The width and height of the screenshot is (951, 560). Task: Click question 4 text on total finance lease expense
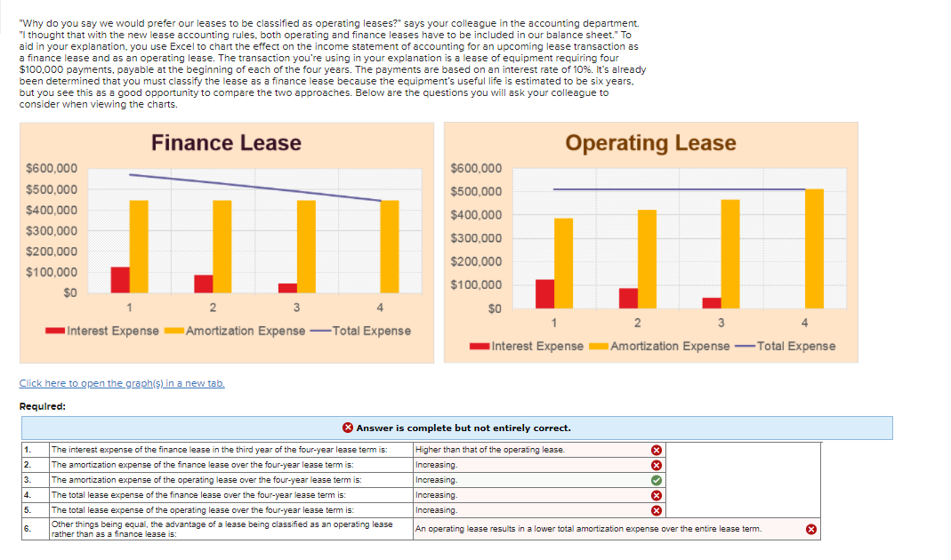[198, 495]
